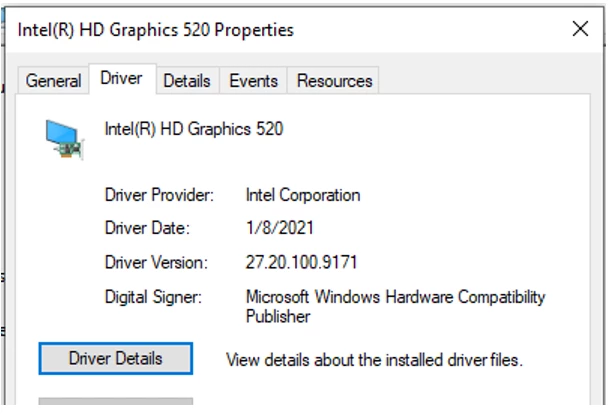
Task: Click the 'View details about the installed driver files' text
Action: coord(374,360)
